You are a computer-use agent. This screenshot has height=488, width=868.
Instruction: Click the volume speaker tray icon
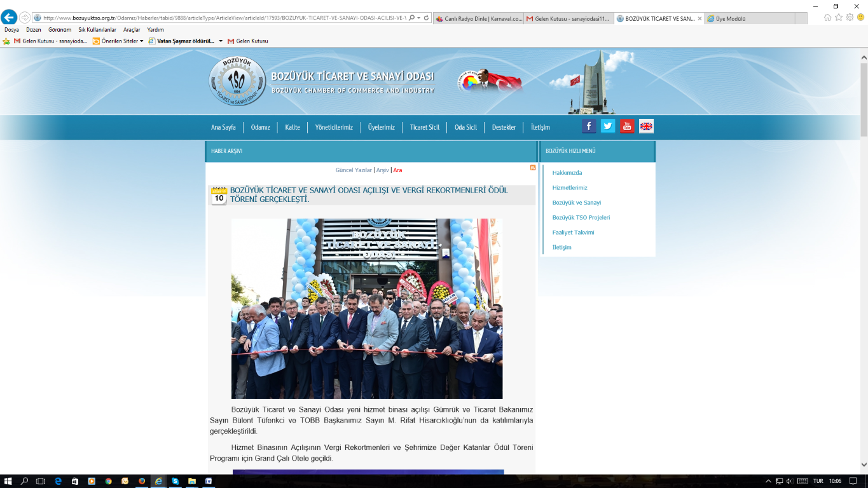[789, 481]
